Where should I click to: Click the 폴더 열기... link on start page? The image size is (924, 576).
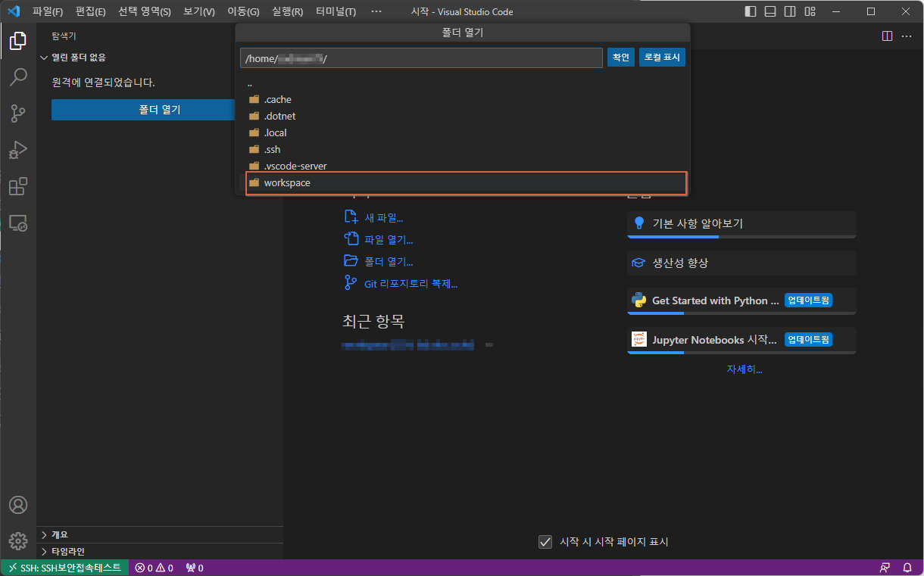point(389,262)
